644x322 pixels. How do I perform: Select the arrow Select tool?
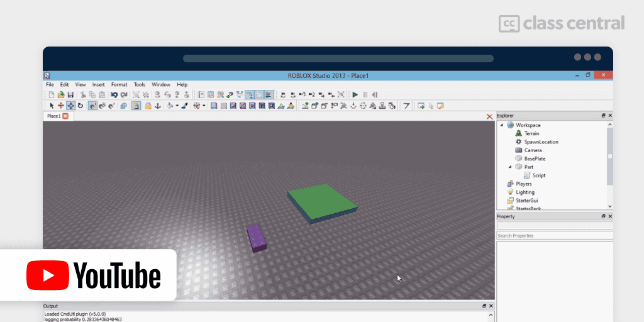tap(52, 106)
